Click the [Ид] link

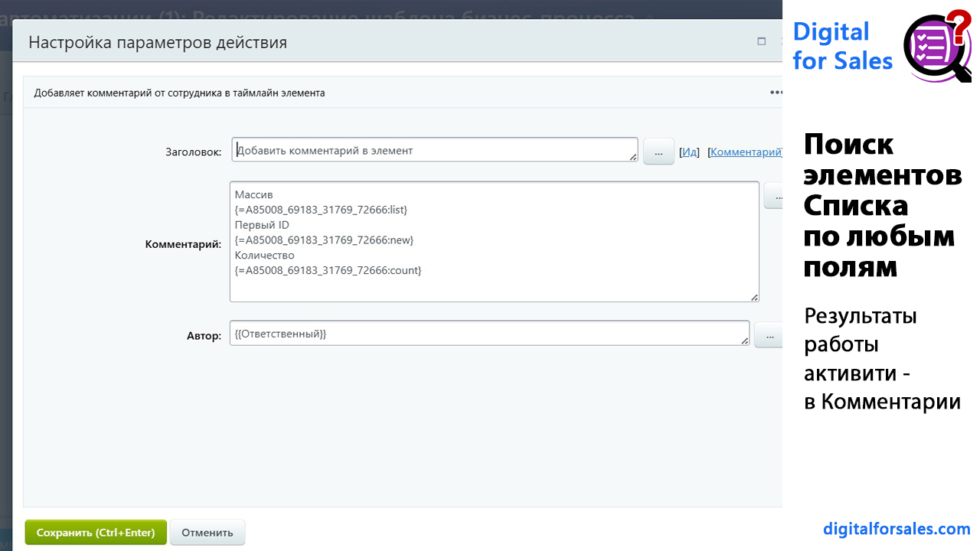pyautogui.click(x=690, y=152)
